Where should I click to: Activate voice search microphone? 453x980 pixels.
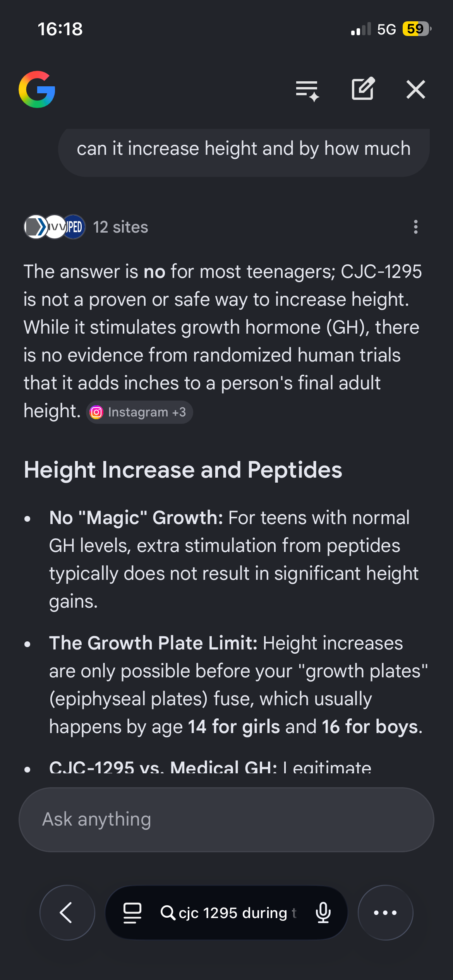click(x=323, y=913)
